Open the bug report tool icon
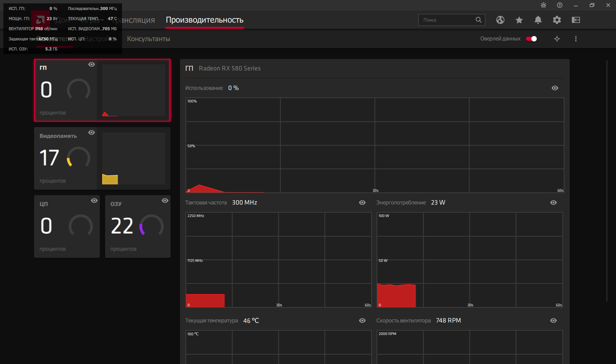 coord(544,5)
